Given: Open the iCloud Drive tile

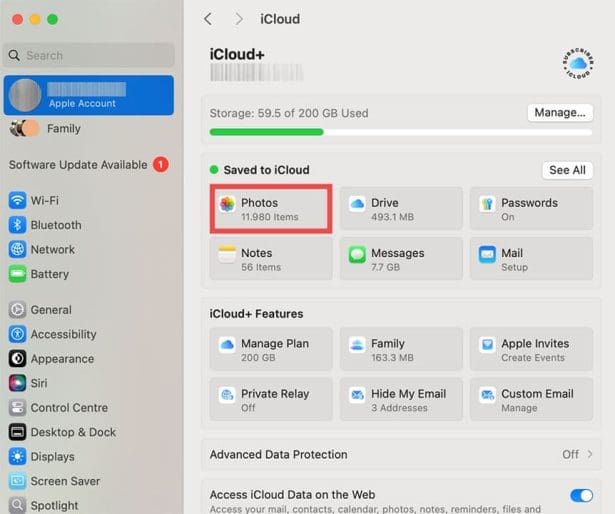Looking at the screenshot, I should pyautogui.click(x=401, y=209).
